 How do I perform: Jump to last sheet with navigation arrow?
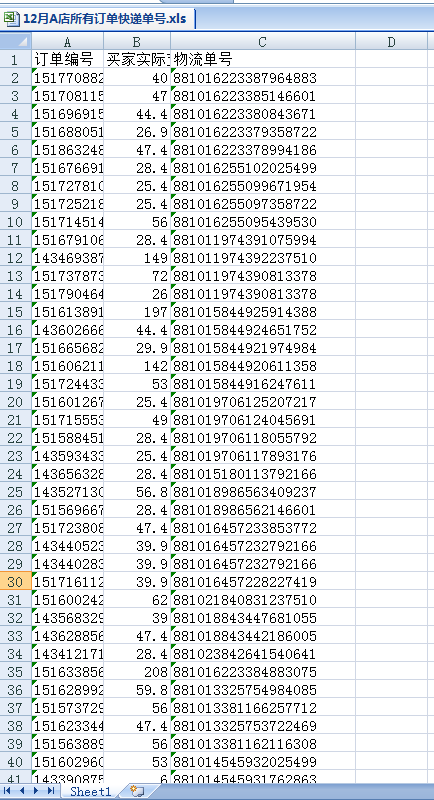(x=50, y=790)
